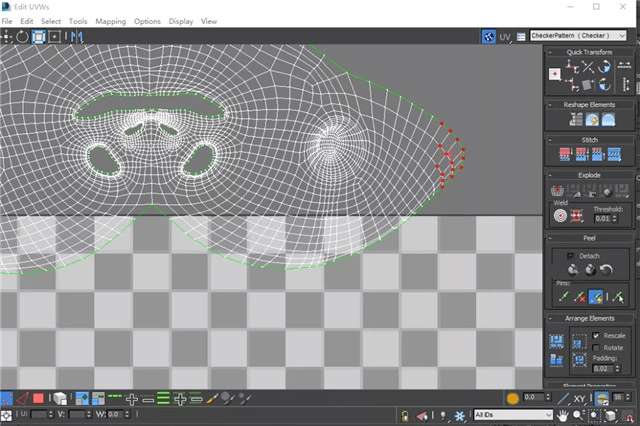Click the UV channel button
Image resolution: width=640 pixels, height=426 pixels.
[505, 37]
